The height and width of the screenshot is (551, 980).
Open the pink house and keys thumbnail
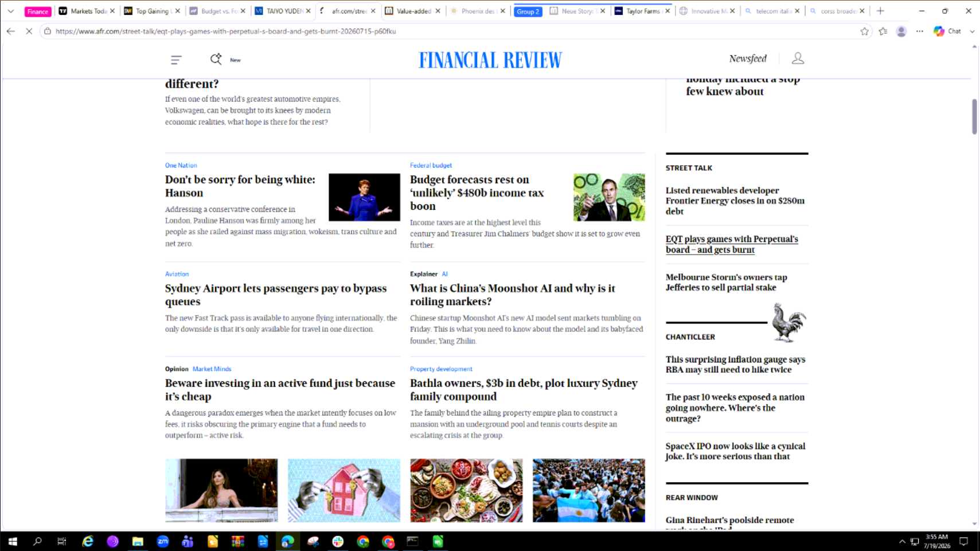tap(344, 490)
